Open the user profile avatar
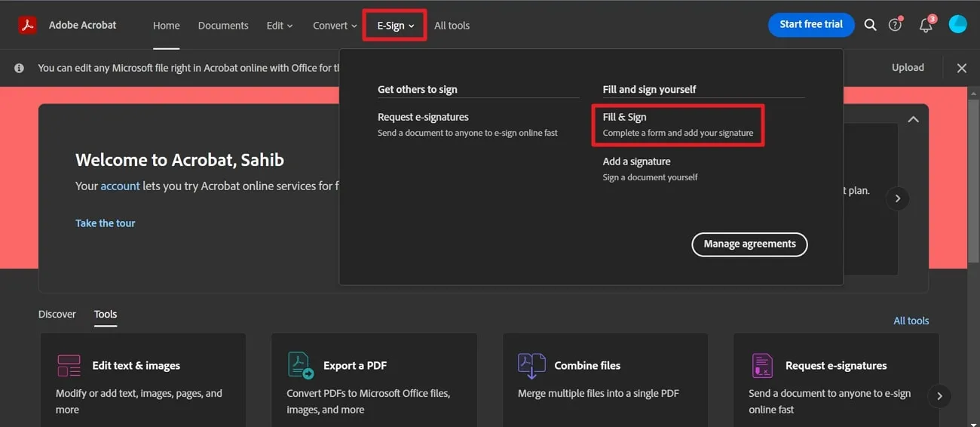The image size is (980, 427). [x=957, y=25]
